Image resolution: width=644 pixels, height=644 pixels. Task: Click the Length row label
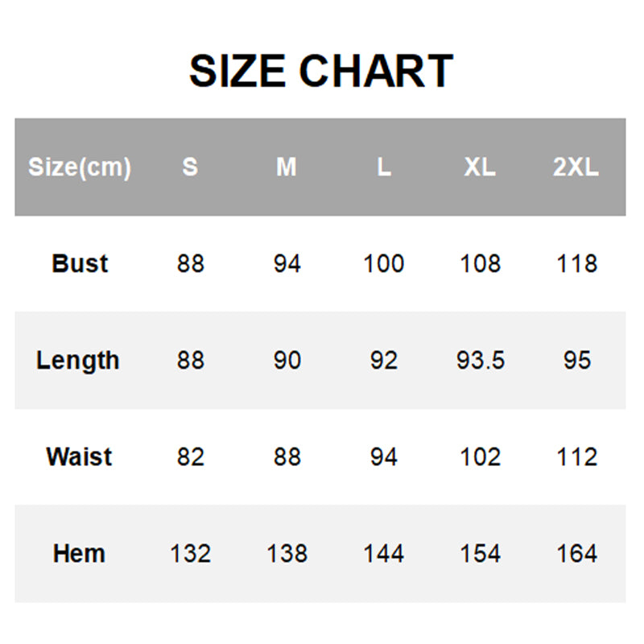point(78,361)
